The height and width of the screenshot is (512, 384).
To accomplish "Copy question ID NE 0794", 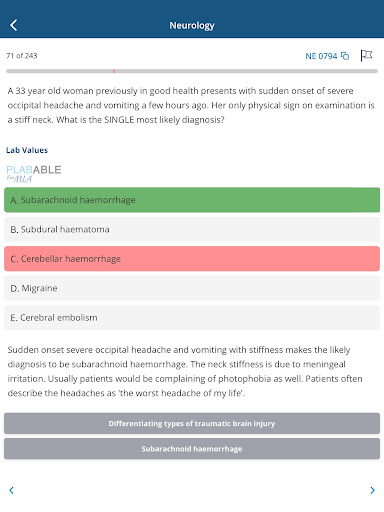I will [x=345, y=56].
